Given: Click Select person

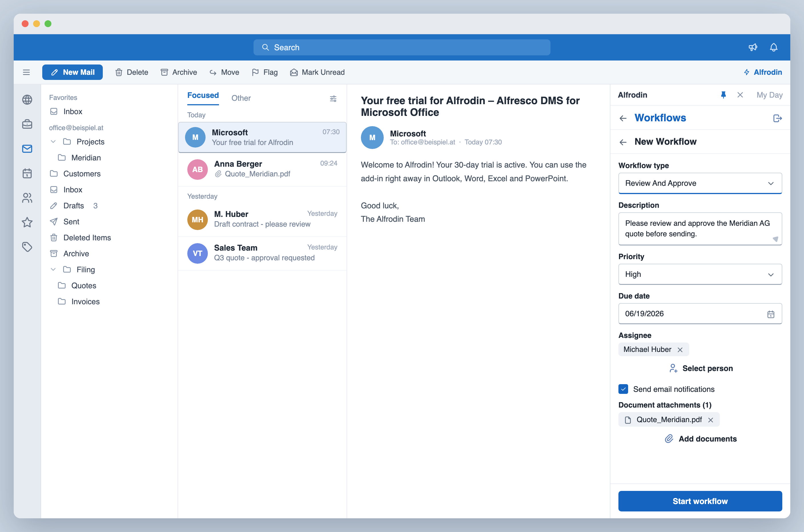Looking at the screenshot, I should 701,368.
